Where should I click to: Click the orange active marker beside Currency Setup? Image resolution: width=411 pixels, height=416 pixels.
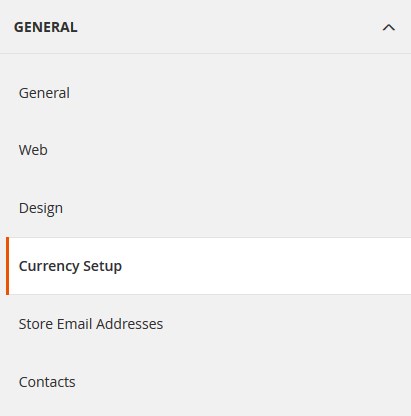(8, 266)
